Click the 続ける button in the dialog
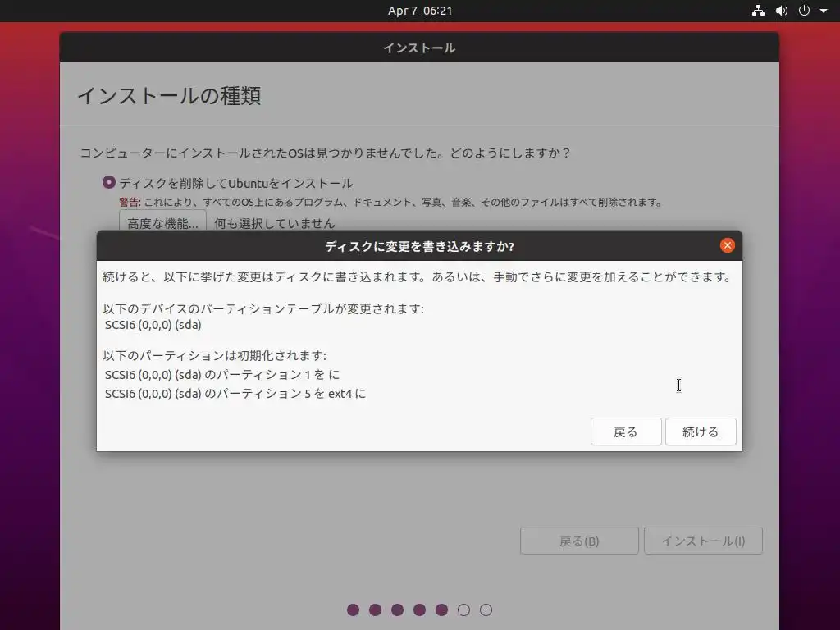 [x=701, y=431]
